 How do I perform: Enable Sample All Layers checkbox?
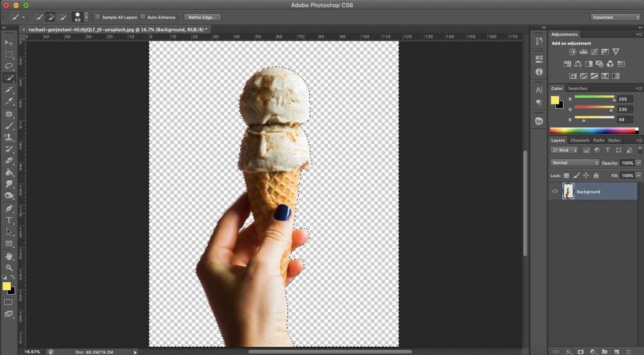pos(97,17)
